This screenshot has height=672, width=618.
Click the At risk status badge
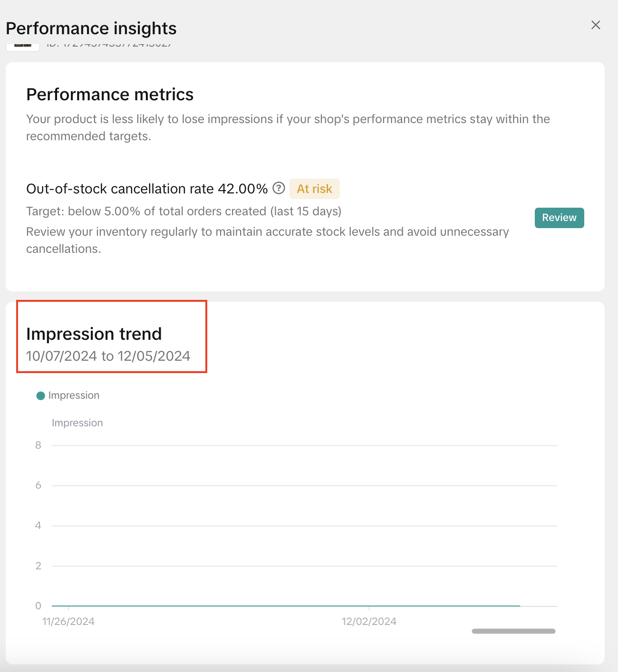click(314, 189)
